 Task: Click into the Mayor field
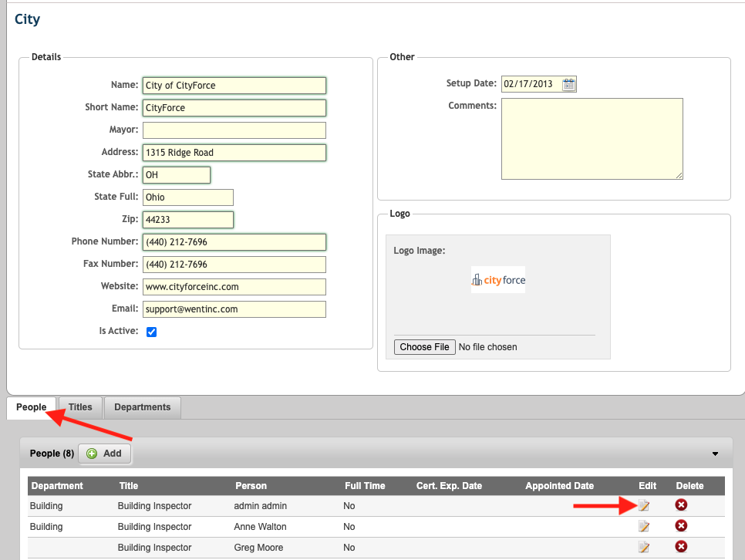pyautogui.click(x=234, y=130)
